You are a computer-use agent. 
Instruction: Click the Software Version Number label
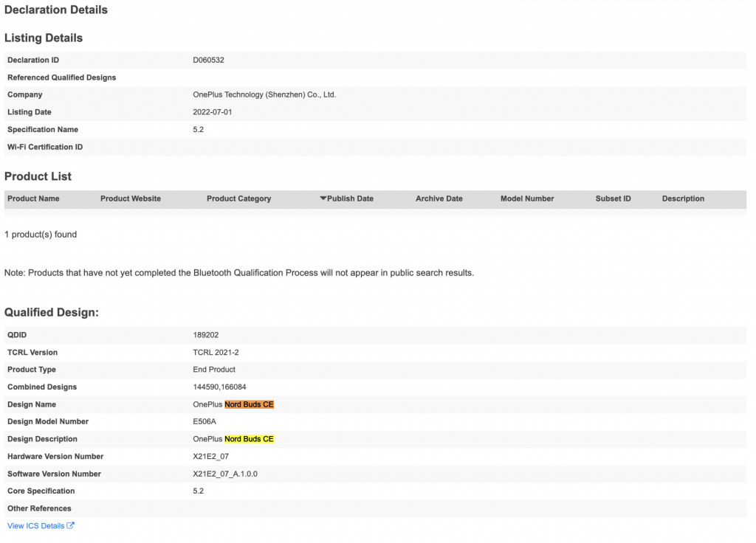(x=54, y=474)
